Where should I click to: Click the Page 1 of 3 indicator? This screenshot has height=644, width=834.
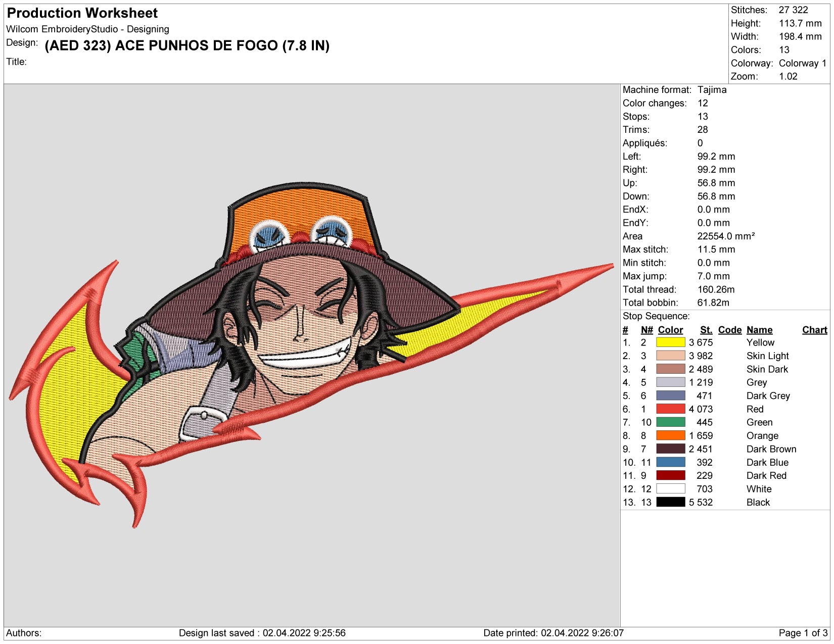803,633
